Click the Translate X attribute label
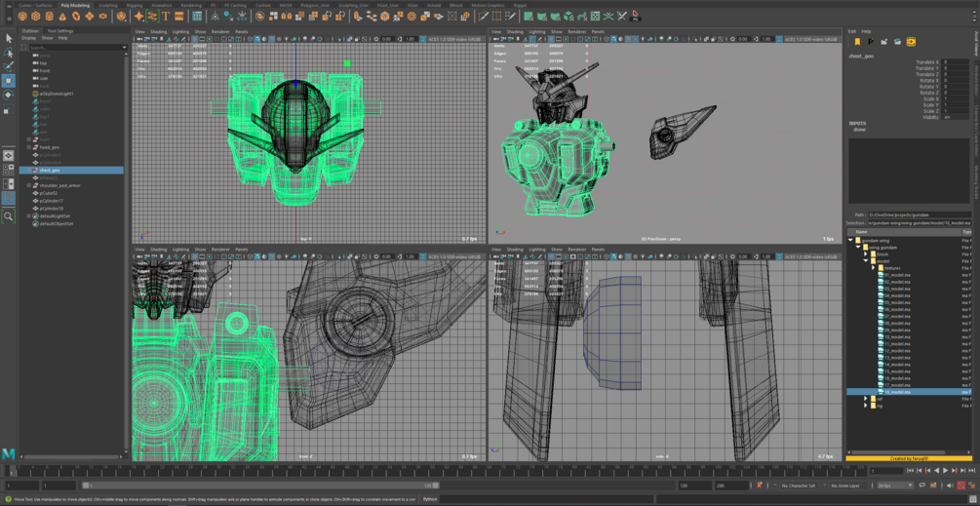Image resolution: width=980 pixels, height=506 pixels. [x=928, y=61]
